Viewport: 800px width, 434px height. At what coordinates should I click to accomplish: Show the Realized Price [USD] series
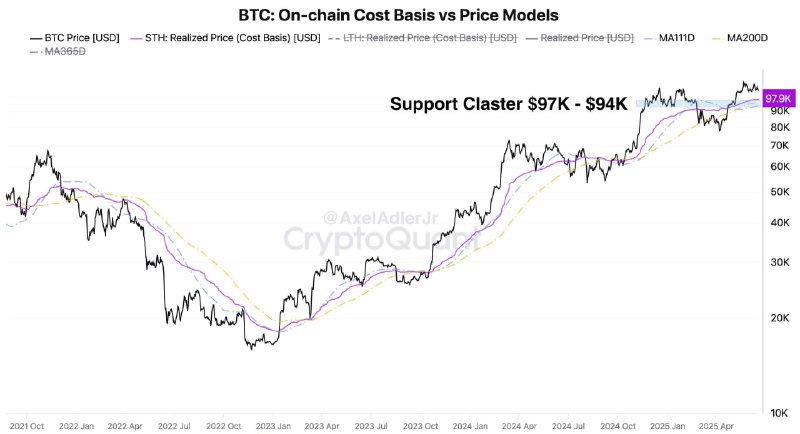[580, 38]
